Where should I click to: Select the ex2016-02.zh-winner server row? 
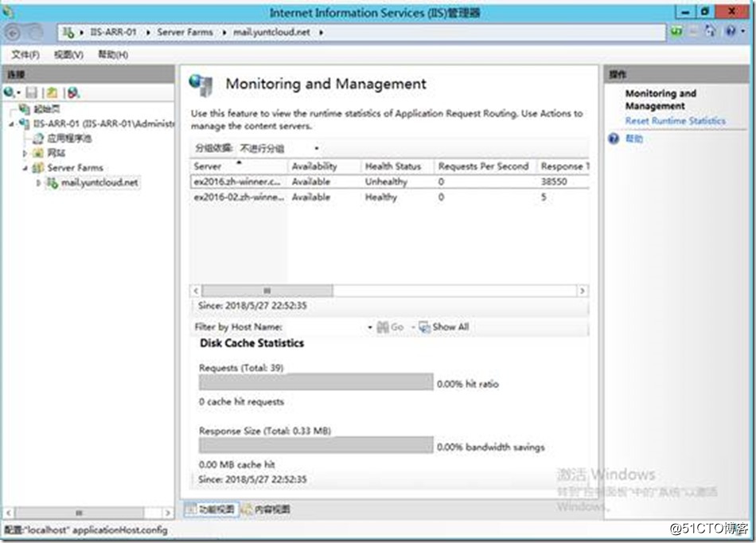coord(390,197)
